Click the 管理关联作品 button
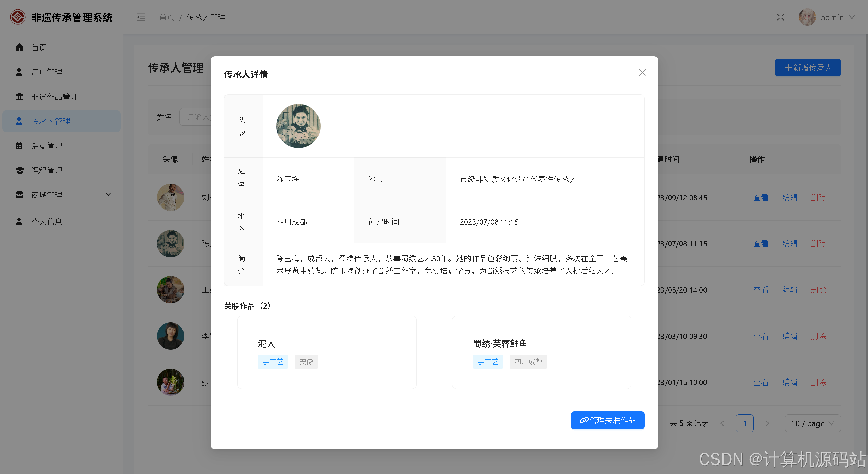 point(607,420)
